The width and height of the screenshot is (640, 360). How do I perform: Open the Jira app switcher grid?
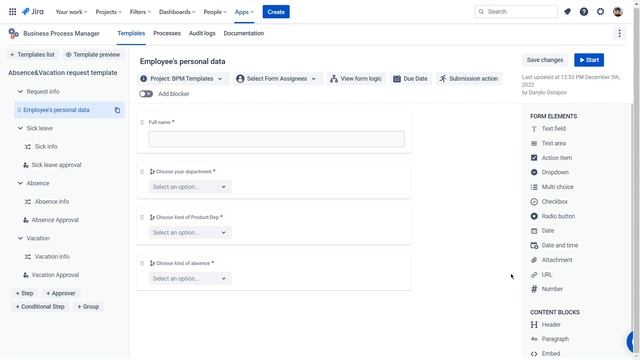[13, 12]
